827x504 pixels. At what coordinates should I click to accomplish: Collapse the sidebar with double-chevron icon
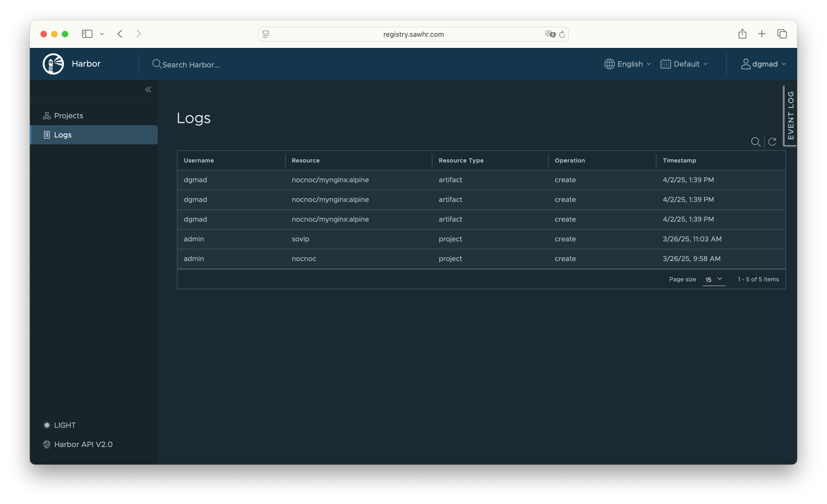tap(148, 90)
